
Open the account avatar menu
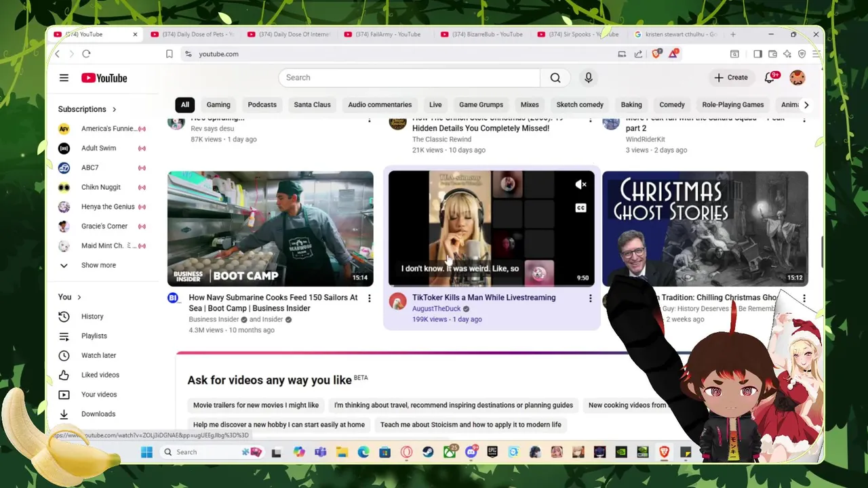[x=797, y=78]
